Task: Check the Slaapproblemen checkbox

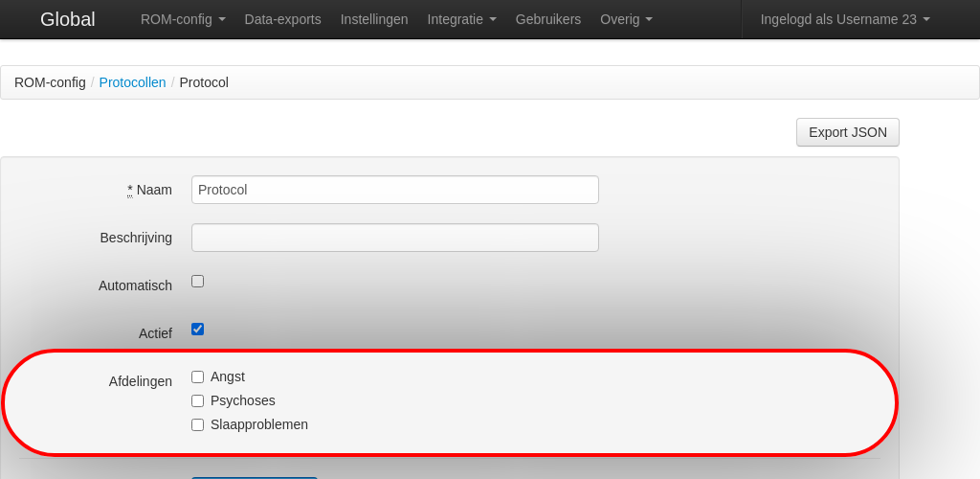Action: coord(198,425)
